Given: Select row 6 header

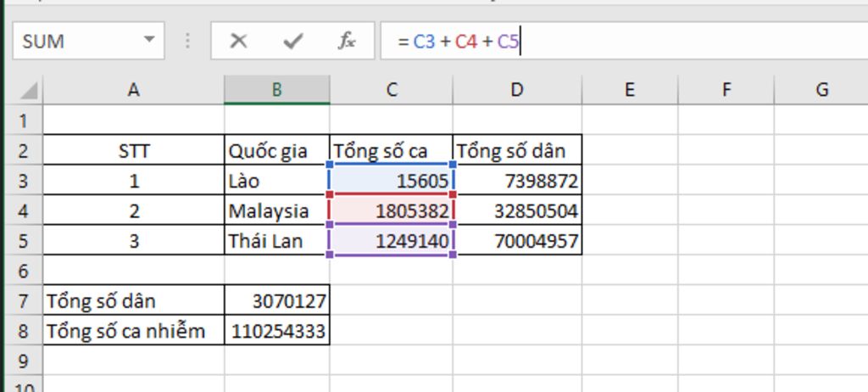Looking at the screenshot, I should (23, 271).
